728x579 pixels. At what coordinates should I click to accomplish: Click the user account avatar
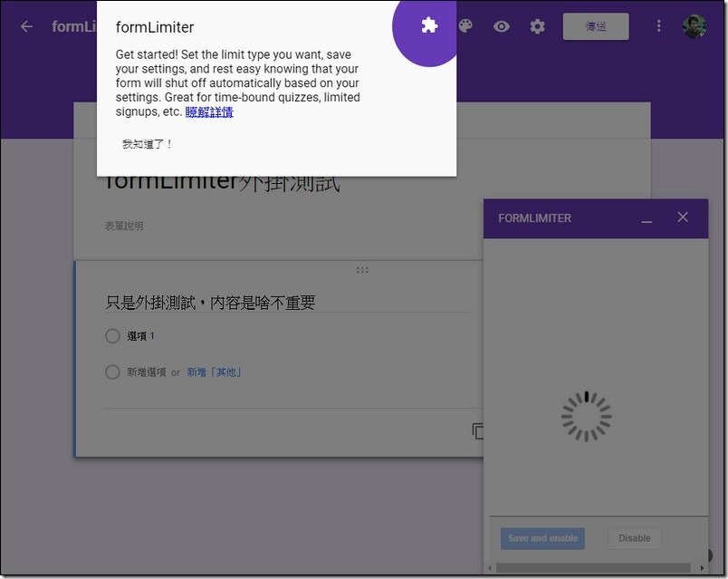[x=694, y=26]
